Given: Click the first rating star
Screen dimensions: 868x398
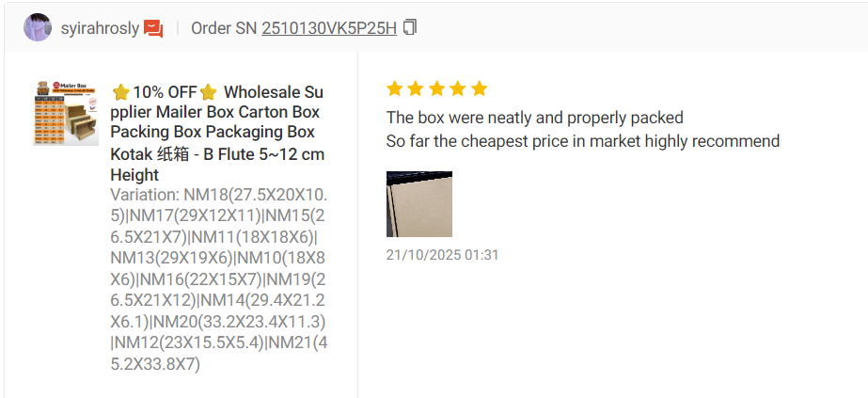Looking at the screenshot, I should click(x=395, y=88).
